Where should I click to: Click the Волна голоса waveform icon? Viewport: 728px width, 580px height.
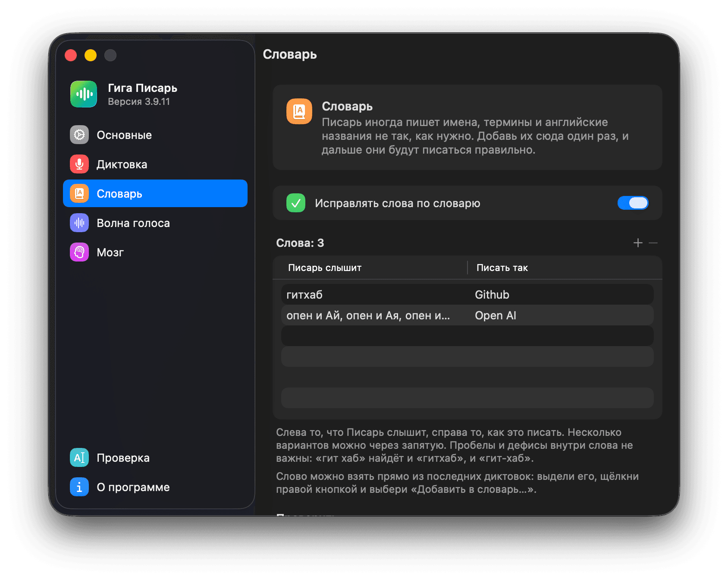coord(79,223)
